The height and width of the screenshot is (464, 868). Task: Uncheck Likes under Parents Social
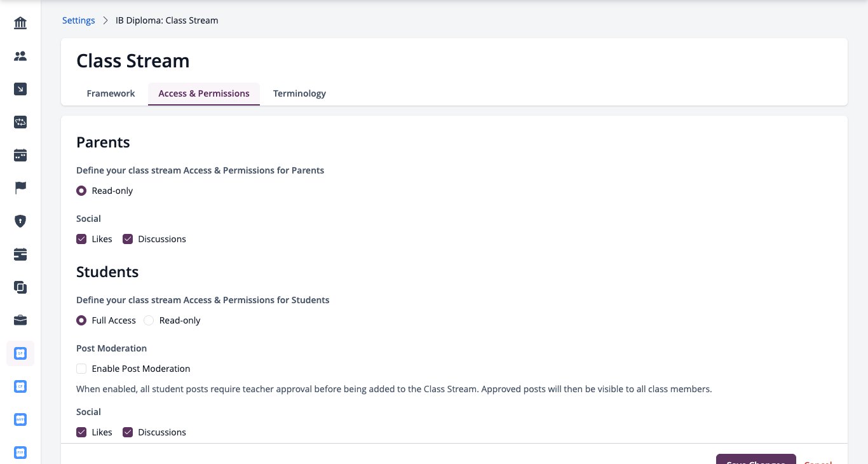tap(81, 239)
